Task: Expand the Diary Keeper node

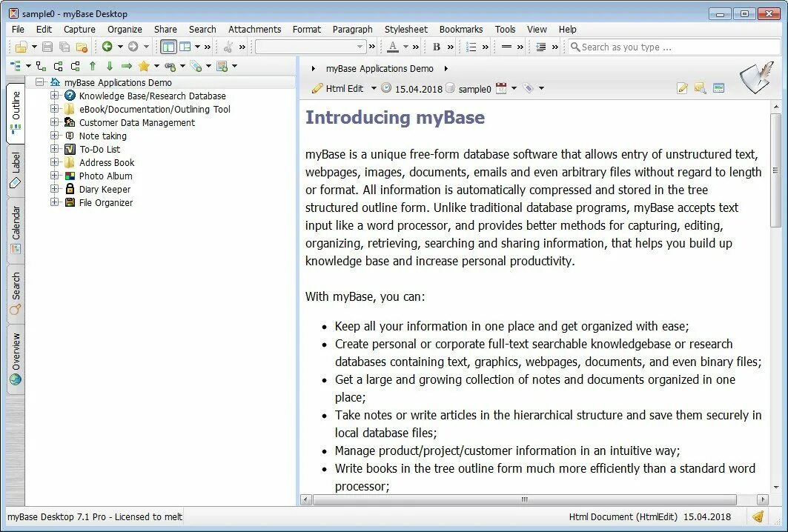Action: (x=54, y=189)
